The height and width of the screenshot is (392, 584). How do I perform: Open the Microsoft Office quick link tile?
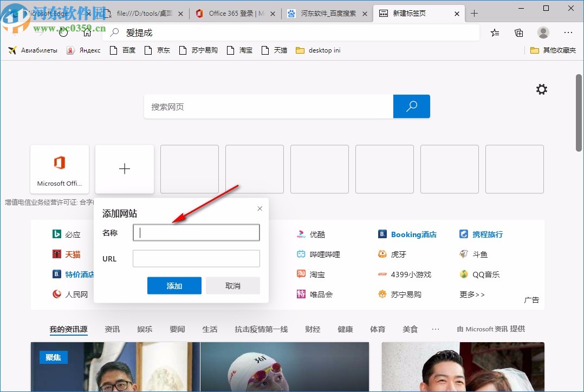(60, 169)
